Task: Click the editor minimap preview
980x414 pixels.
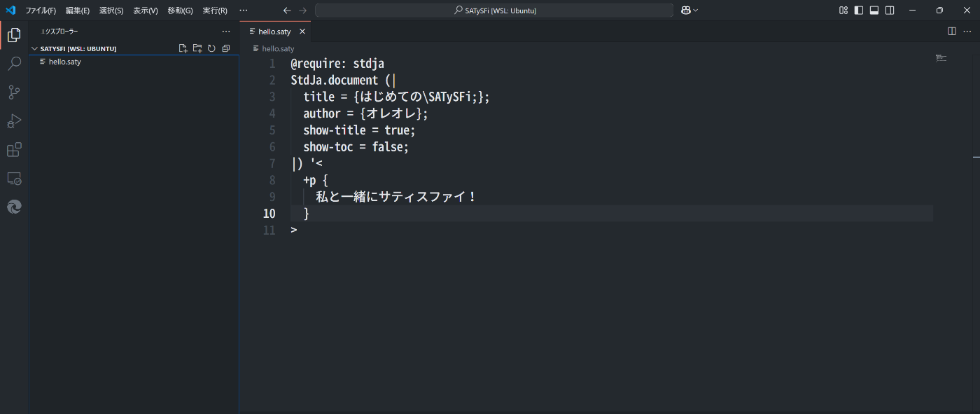Action: [941, 57]
